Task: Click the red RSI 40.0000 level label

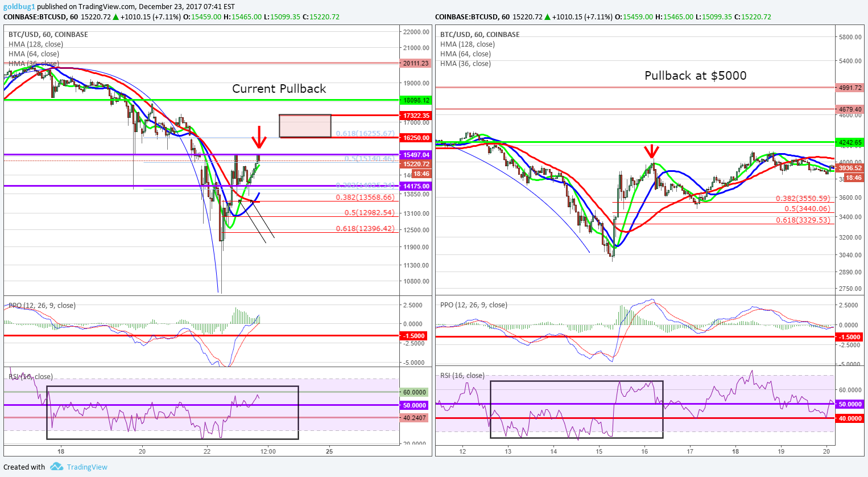Action: pyautogui.click(x=850, y=418)
